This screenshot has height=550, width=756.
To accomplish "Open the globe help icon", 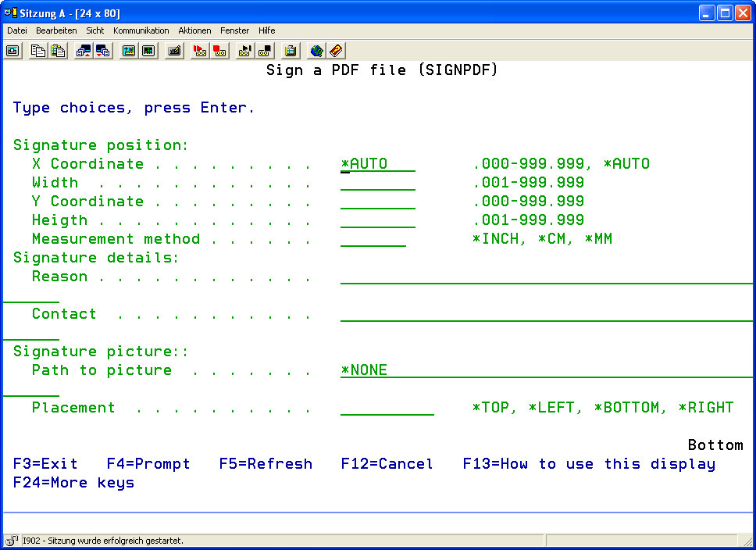I will [x=316, y=51].
